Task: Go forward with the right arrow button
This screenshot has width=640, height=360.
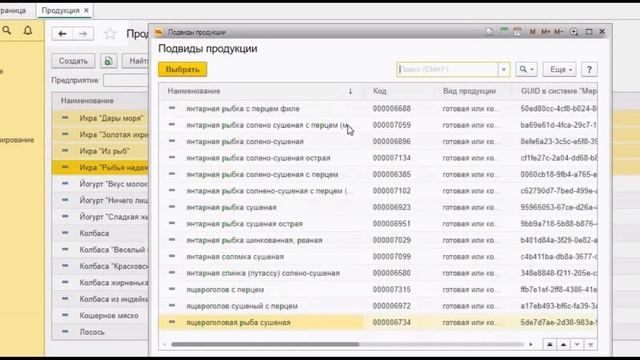Action: tap(83, 33)
